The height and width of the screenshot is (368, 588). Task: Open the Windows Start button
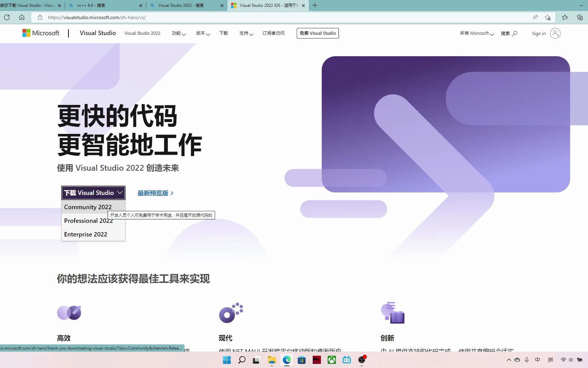[x=227, y=360]
